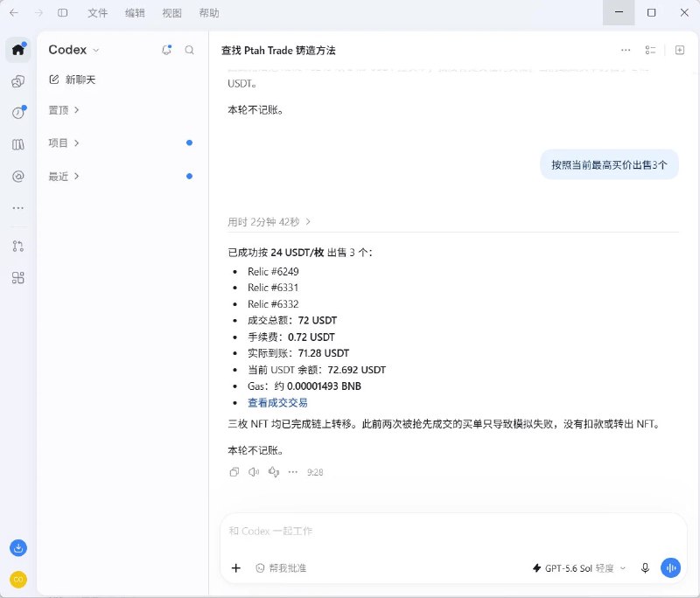Start a 新聊天 conversation

[73, 80]
